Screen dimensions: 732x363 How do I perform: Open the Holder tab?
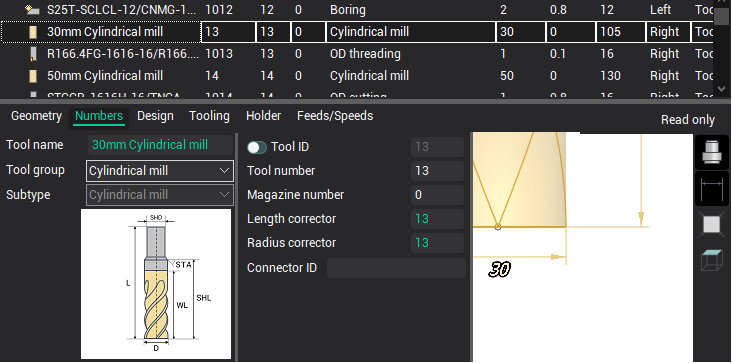[263, 116]
